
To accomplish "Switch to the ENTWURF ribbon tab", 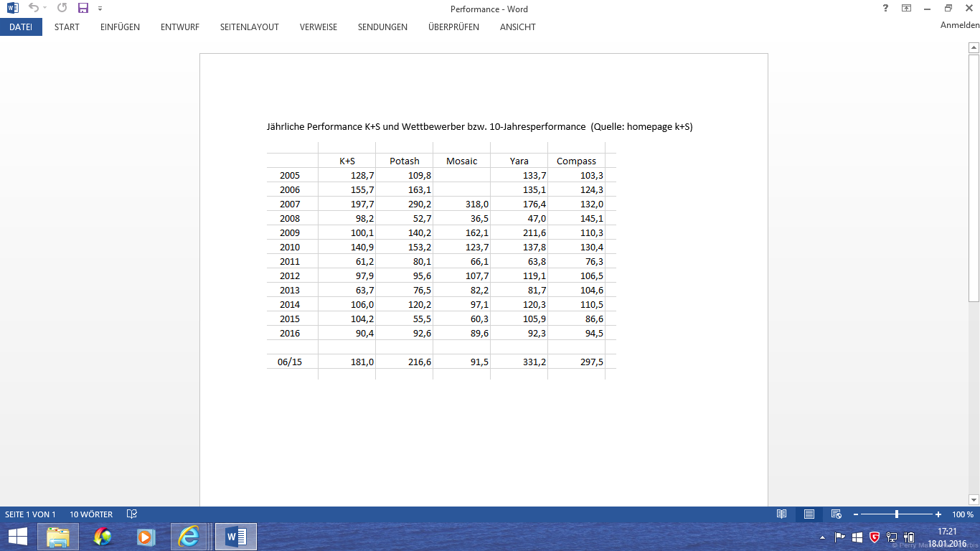I will [180, 27].
